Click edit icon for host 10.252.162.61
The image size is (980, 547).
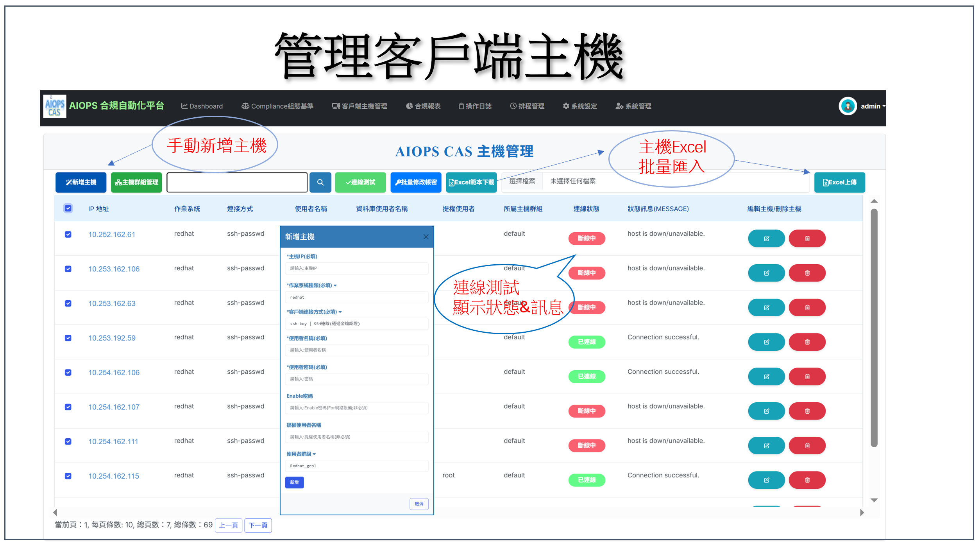click(x=766, y=239)
